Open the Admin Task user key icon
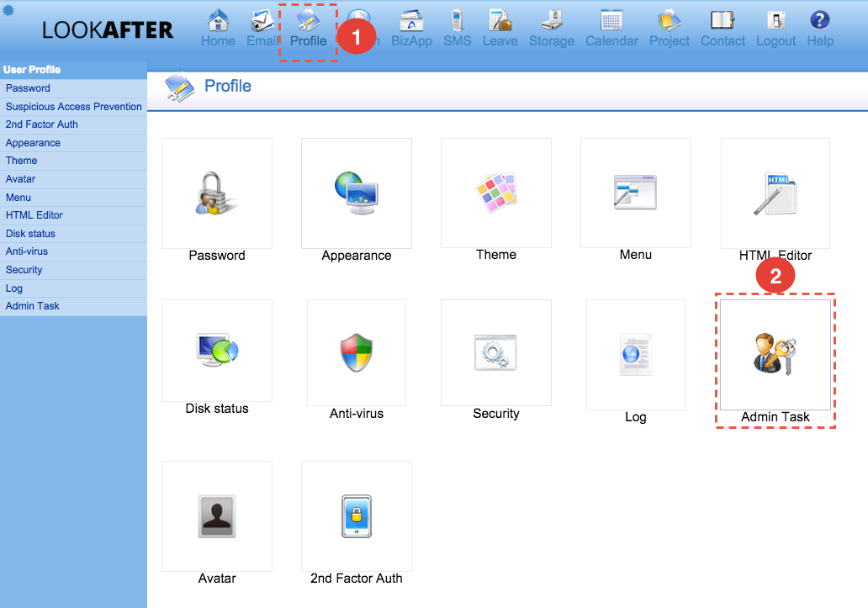This screenshot has width=868, height=608. [775, 354]
